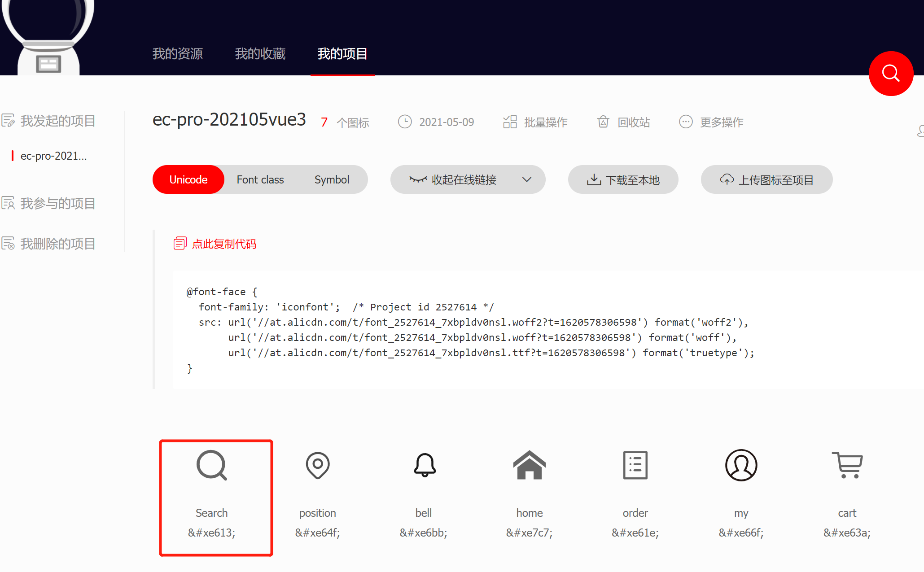Open 回收站 recycle bin
Viewport: 924px width, 572px height.
(624, 122)
